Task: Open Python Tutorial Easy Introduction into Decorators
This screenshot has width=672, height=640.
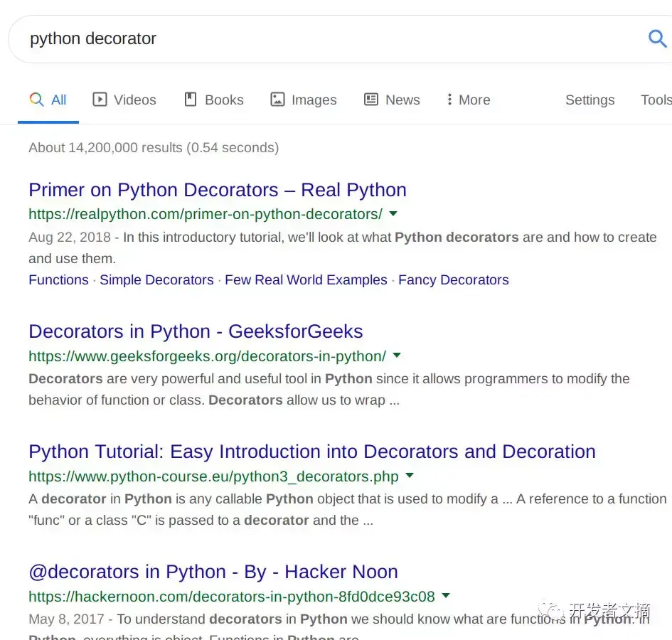Action: [x=312, y=452]
